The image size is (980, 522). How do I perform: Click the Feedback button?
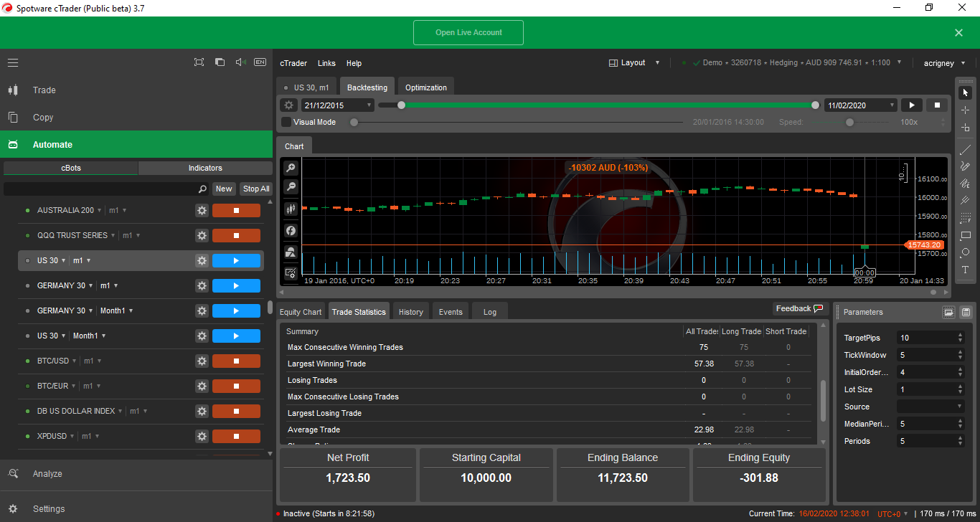(800, 308)
